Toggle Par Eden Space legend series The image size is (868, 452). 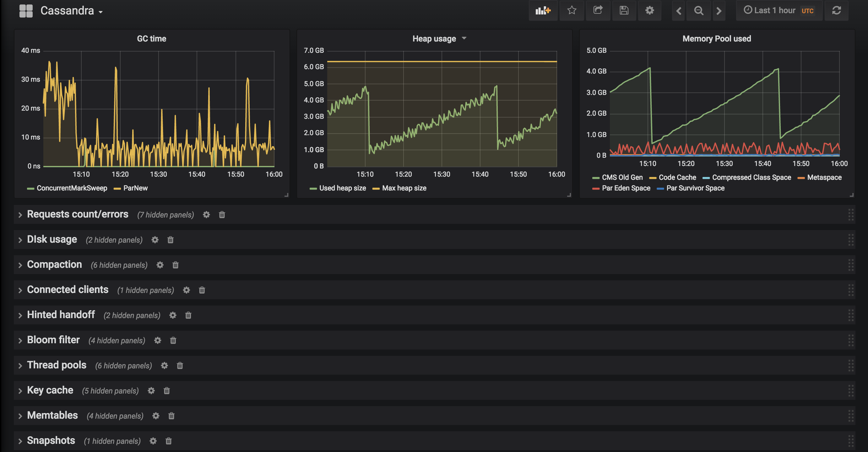[x=626, y=188]
